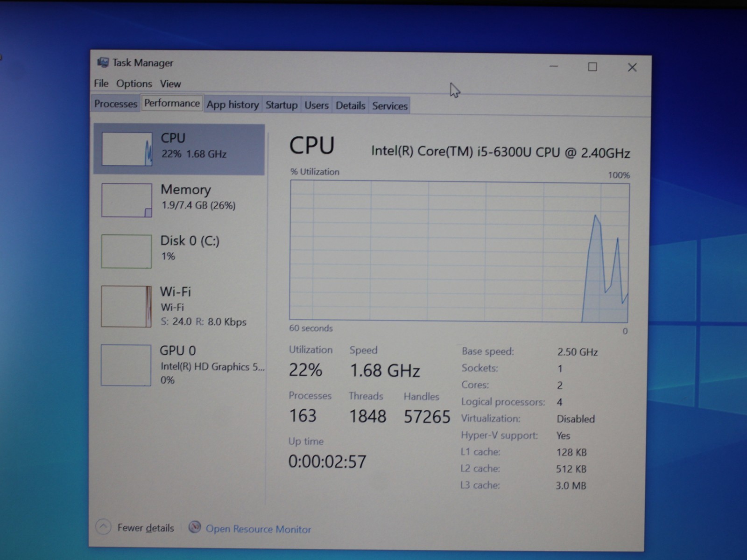Click the CPU utilization graph area

[x=459, y=252]
